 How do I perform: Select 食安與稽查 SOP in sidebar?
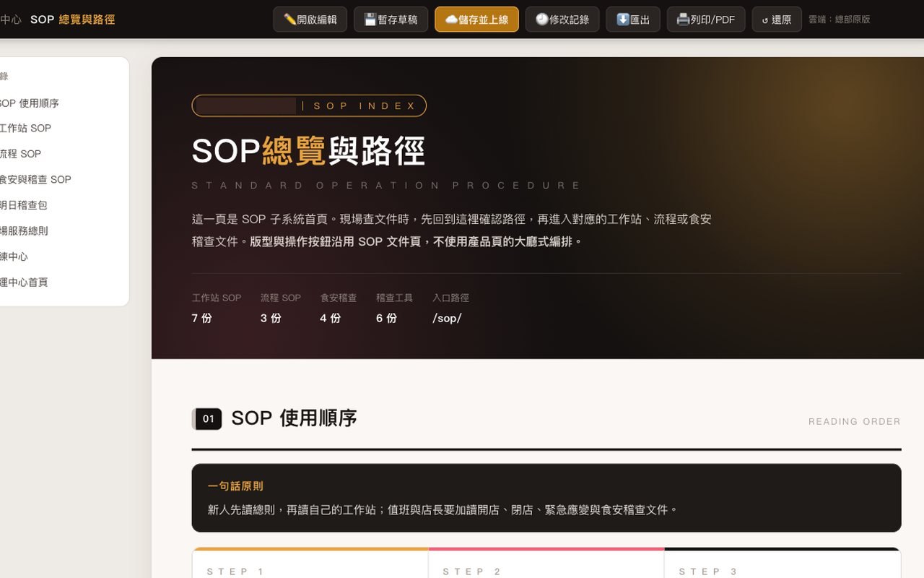(35, 179)
